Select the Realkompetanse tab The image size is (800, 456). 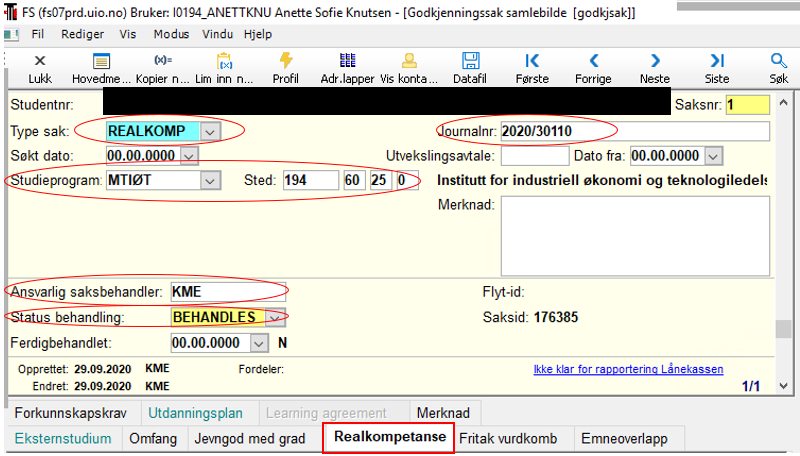390,437
